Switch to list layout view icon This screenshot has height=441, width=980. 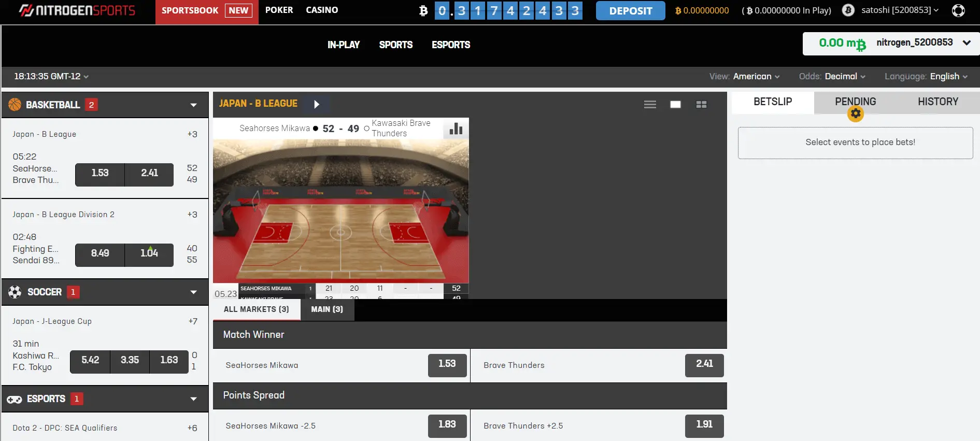(x=650, y=105)
